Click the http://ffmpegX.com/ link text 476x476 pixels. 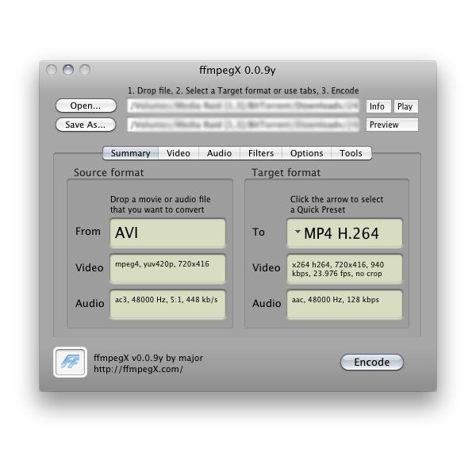(x=138, y=369)
